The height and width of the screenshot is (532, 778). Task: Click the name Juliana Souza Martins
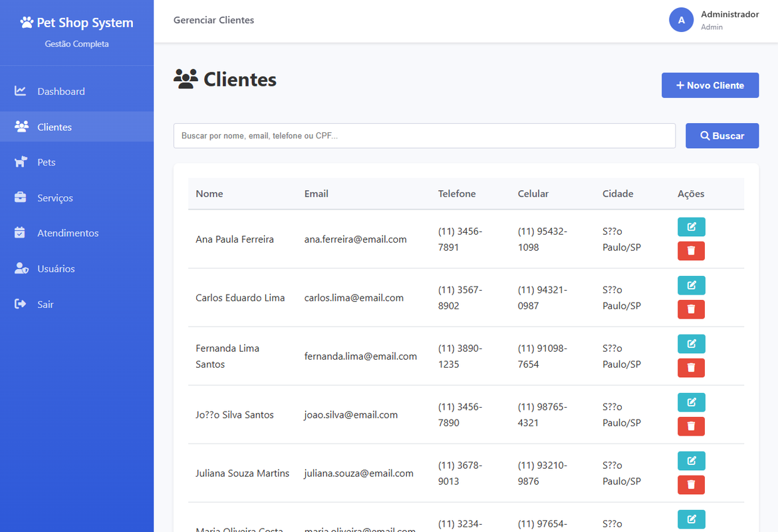[242, 473]
